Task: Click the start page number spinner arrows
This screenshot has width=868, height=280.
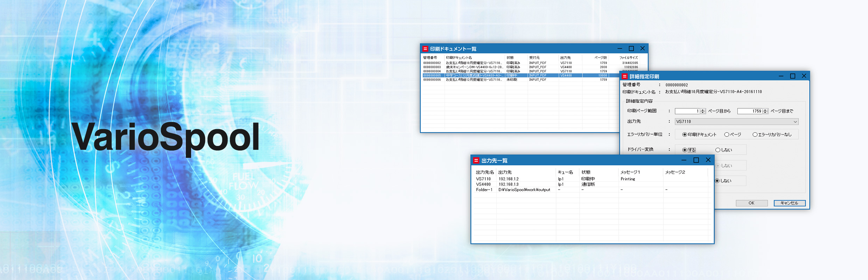Action: tap(702, 111)
